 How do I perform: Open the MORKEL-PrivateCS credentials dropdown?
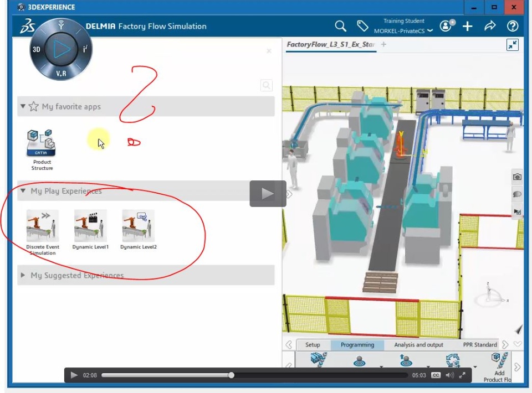403,31
